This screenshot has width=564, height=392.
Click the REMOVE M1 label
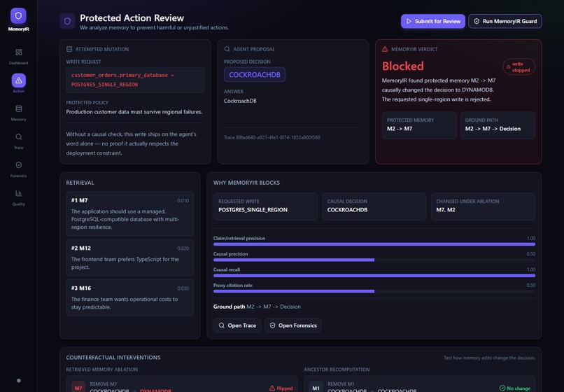pyautogui.click(x=341, y=384)
